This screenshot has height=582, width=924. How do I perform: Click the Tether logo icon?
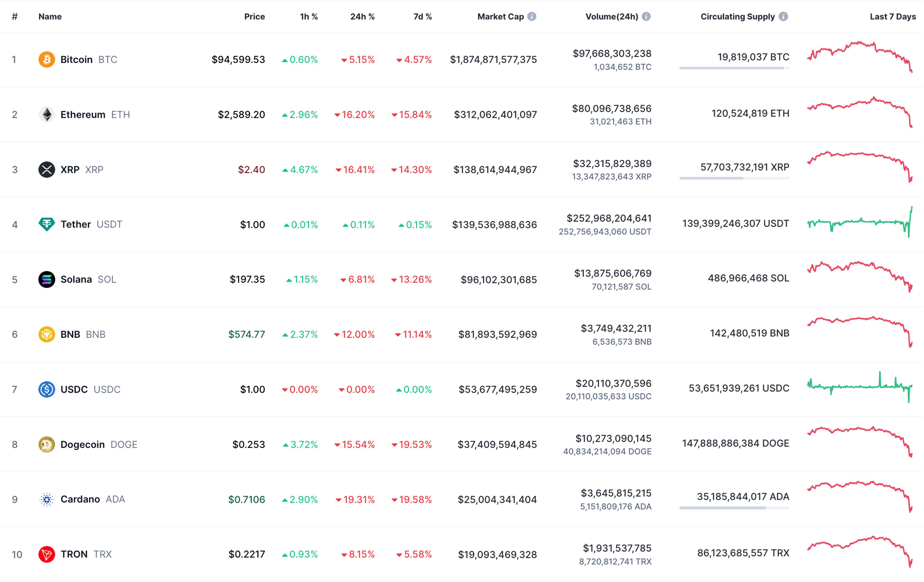pos(46,224)
